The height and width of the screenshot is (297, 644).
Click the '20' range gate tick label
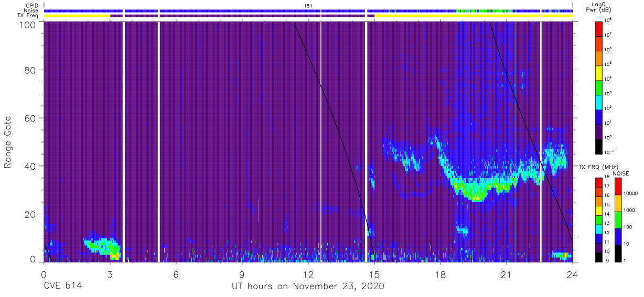point(30,214)
